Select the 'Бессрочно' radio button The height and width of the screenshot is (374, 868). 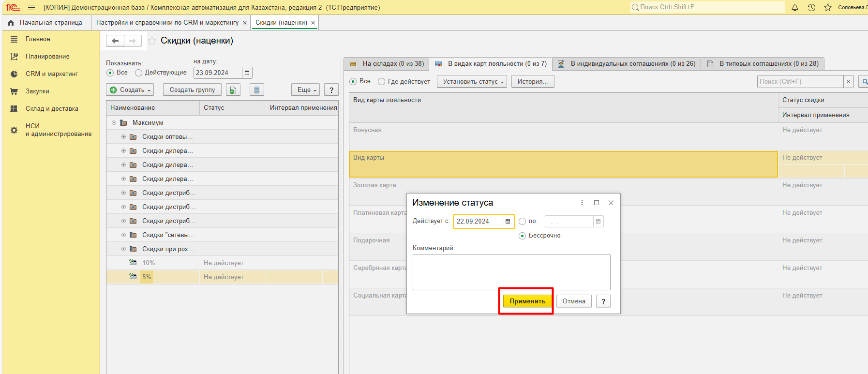point(522,236)
